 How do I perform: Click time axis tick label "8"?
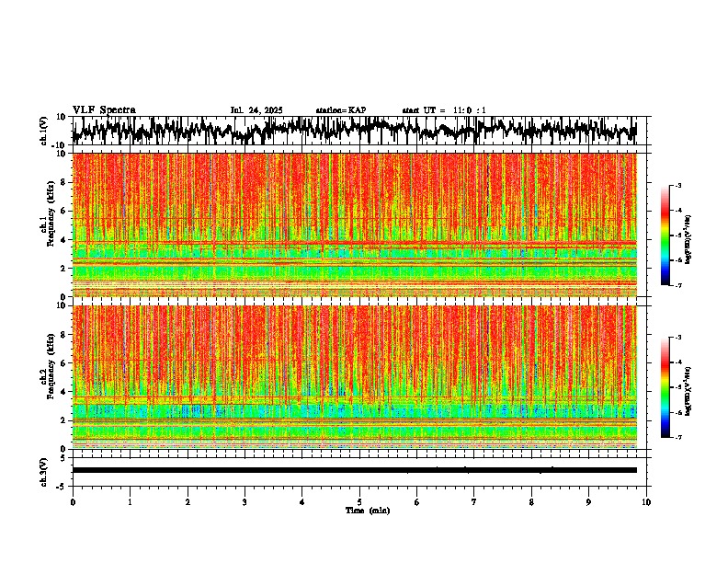click(531, 502)
